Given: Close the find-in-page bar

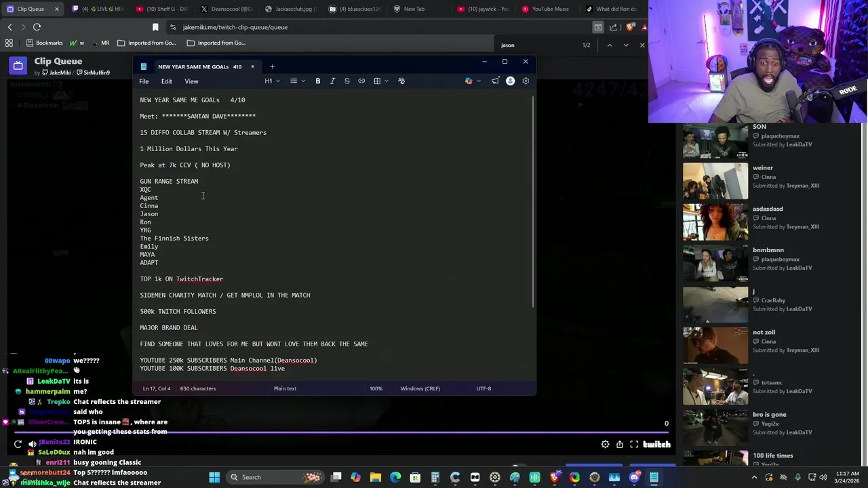Looking at the screenshot, I should pos(642,45).
